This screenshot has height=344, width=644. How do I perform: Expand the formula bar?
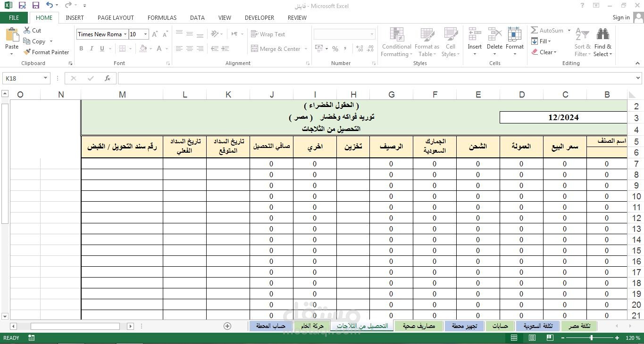tap(638, 78)
